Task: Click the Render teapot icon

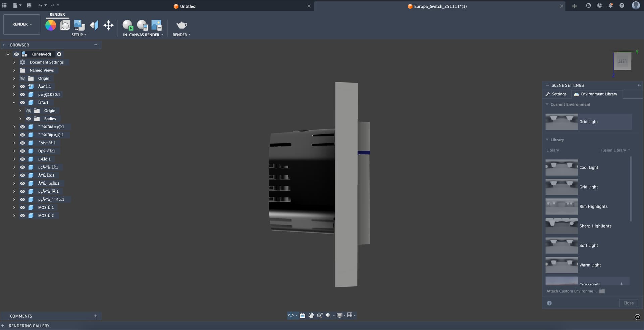Action: (181, 25)
